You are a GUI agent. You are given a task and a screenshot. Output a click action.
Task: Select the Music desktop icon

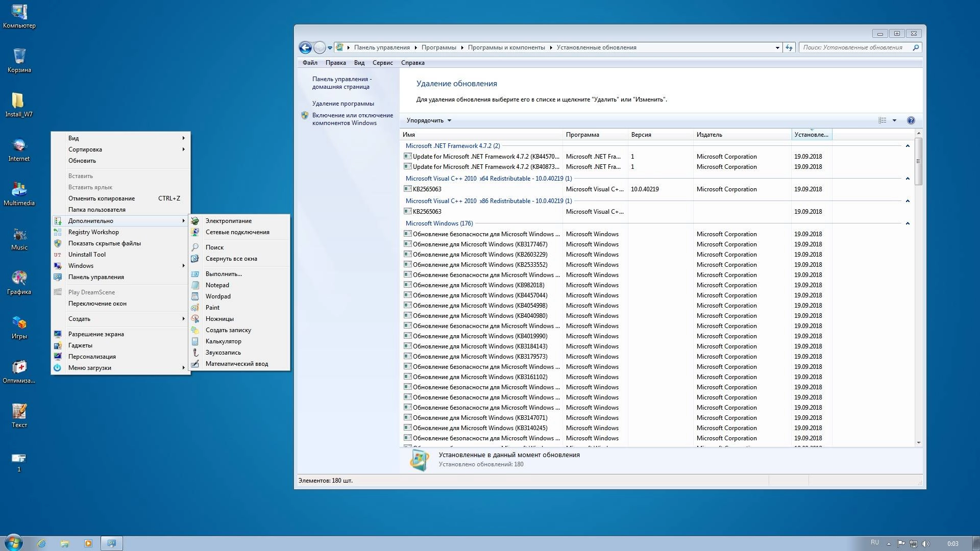[x=19, y=238]
